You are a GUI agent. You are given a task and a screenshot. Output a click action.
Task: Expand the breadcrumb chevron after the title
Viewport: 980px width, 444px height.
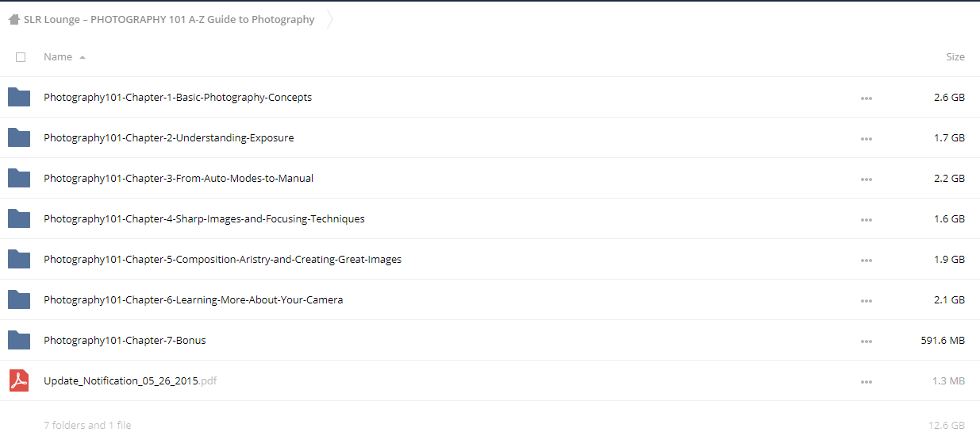coord(330,20)
